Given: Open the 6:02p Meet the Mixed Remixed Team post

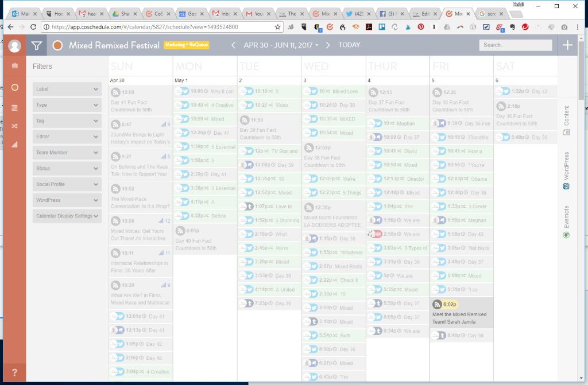Looking at the screenshot, I should [x=462, y=313].
